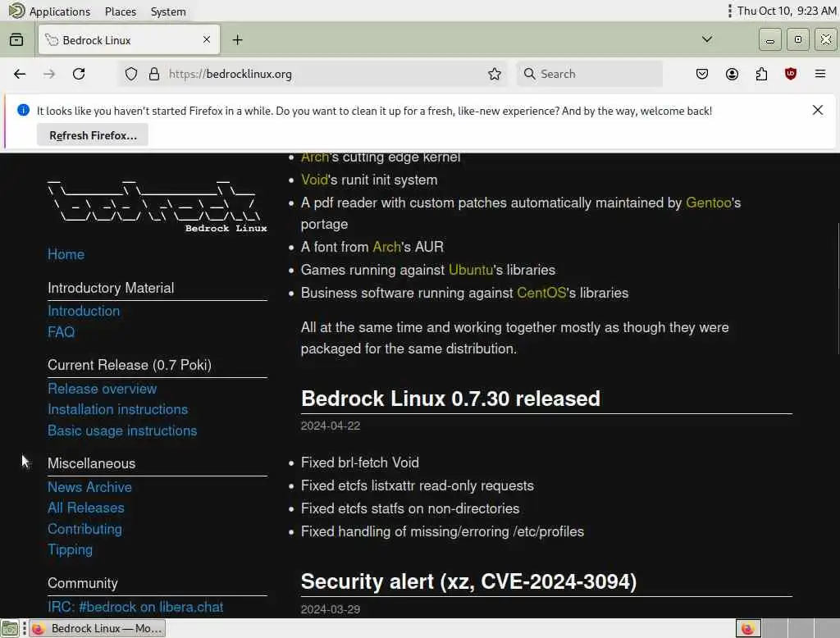840x638 pixels.
Task: Click the Refresh Firefox button
Action: point(93,135)
